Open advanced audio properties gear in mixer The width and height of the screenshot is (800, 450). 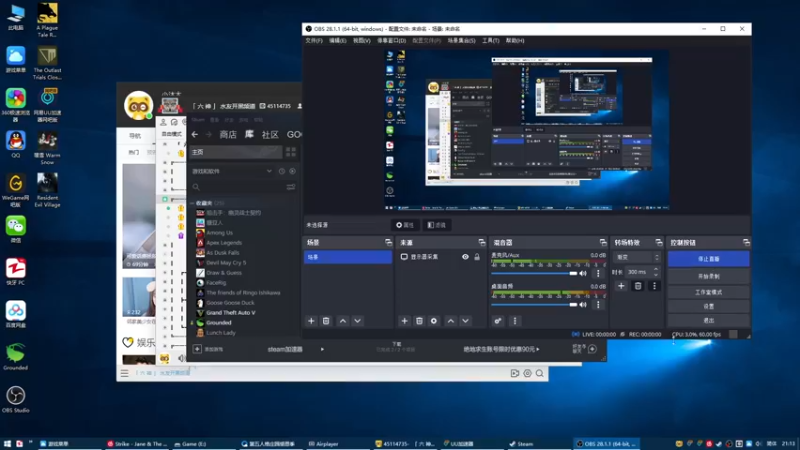click(x=497, y=321)
